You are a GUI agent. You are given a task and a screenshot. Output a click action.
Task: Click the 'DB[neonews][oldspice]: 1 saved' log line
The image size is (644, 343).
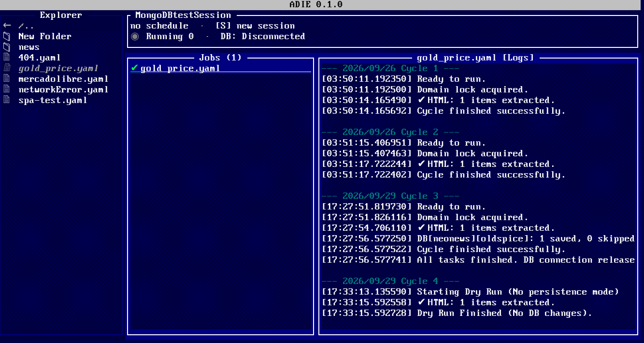(478, 239)
